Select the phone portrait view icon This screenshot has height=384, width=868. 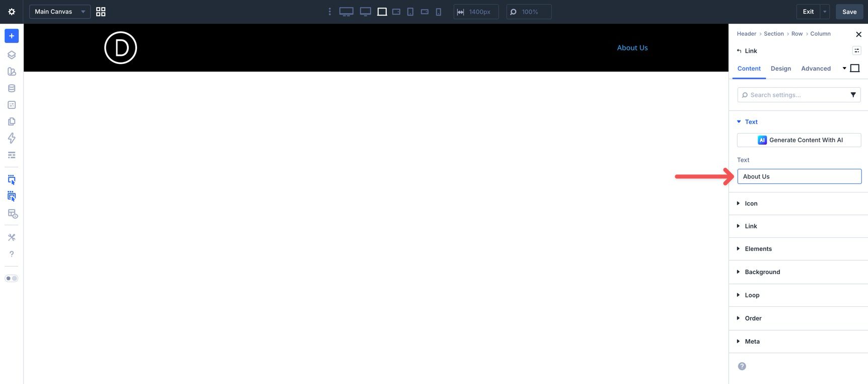[x=439, y=12]
